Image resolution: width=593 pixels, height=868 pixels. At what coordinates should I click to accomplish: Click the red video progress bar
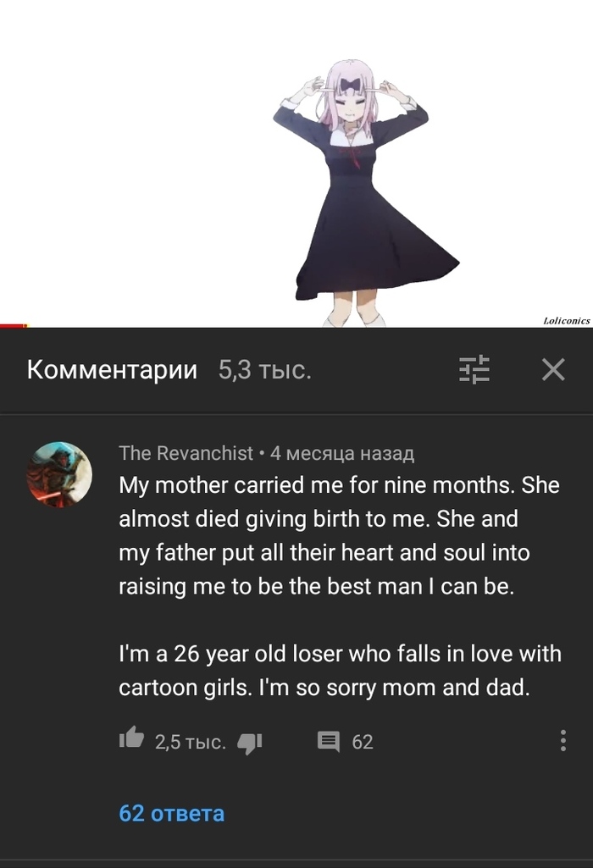(x=13, y=325)
